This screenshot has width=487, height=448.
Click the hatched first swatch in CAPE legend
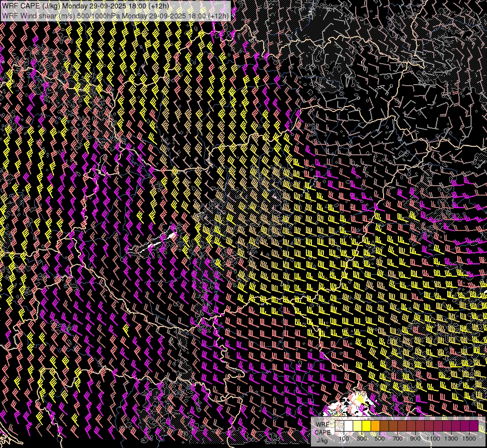pos(340,426)
